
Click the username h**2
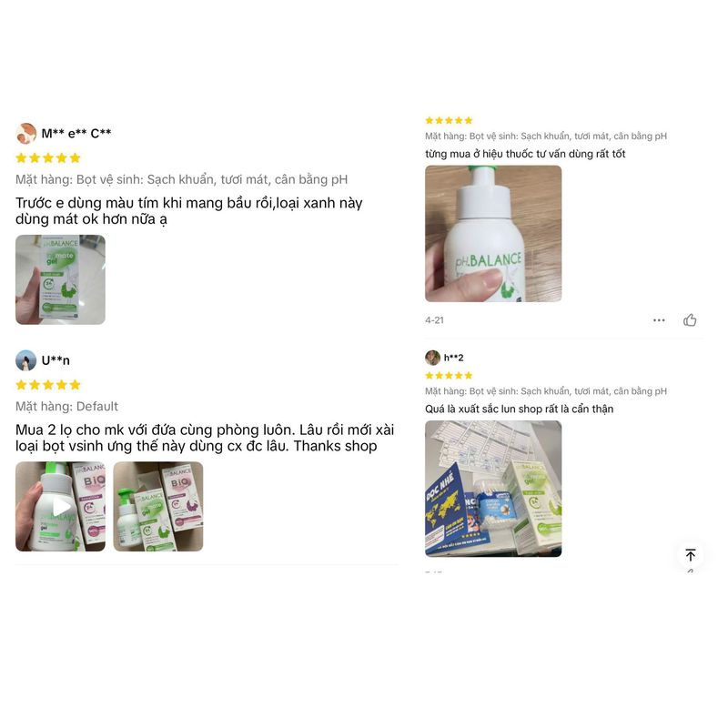tap(453, 358)
